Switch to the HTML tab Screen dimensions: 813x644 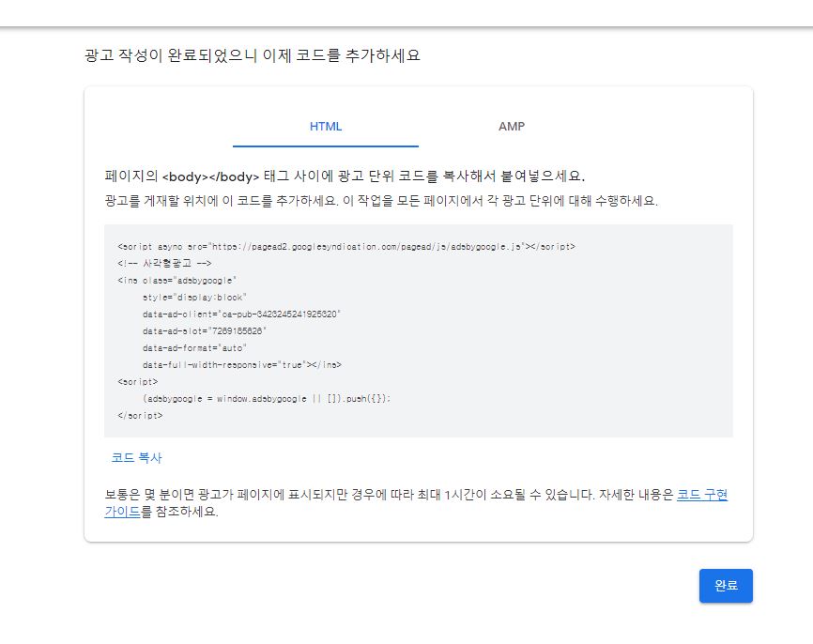coord(326,127)
